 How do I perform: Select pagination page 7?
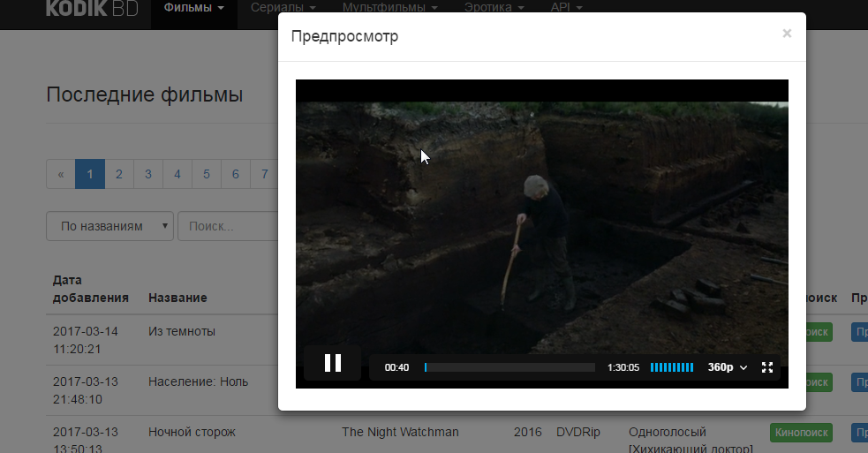(x=265, y=175)
